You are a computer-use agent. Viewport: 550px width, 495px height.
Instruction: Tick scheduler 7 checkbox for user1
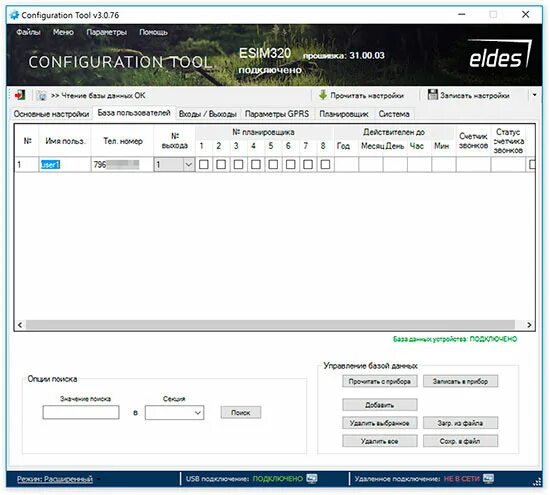tap(308, 164)
